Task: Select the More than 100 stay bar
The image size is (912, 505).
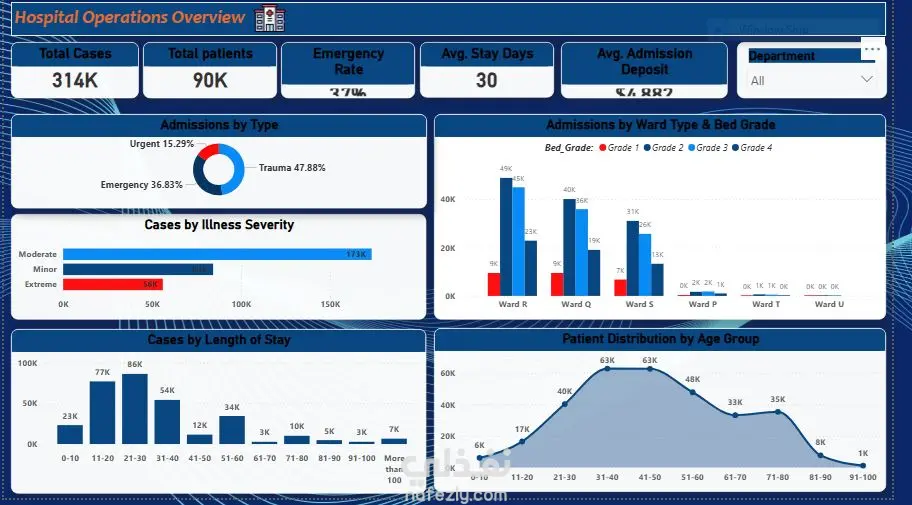Action: pos(394,442)
